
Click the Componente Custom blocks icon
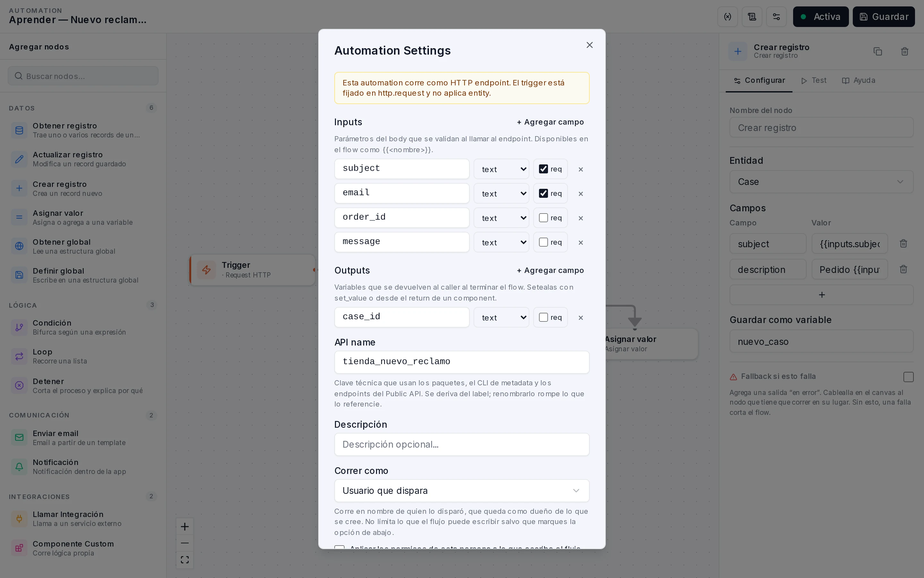(x=19, y=548)
